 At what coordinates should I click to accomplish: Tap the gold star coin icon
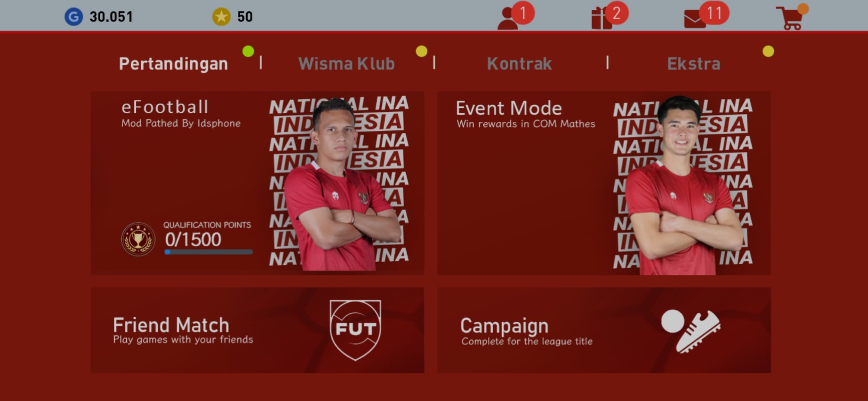pyautogui.click(x=221, y=17)
